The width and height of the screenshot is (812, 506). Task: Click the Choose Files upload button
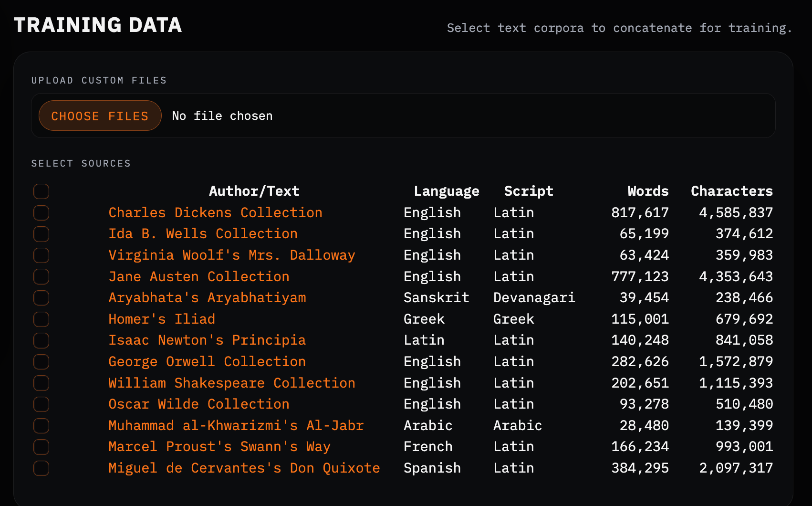click(x=100, y=116)
